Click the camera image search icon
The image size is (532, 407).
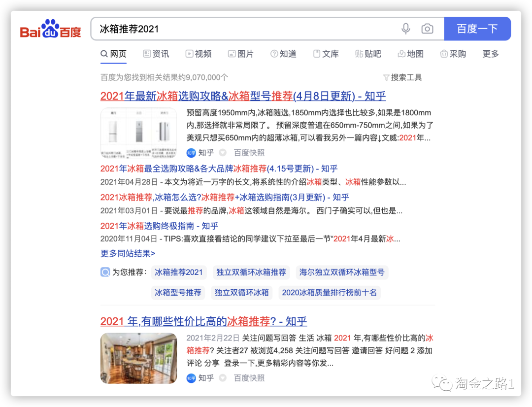pyautogui.click(x=427, y=29)
